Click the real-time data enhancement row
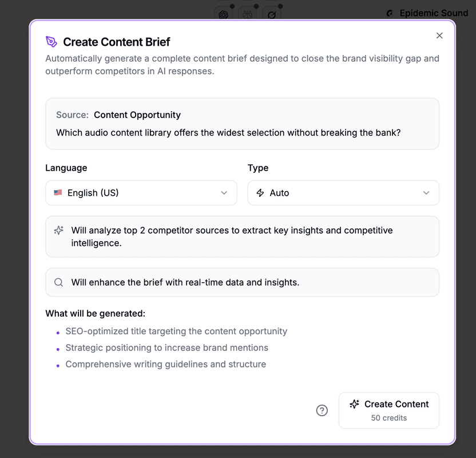 pyautogui.click(x=243, y=282)
